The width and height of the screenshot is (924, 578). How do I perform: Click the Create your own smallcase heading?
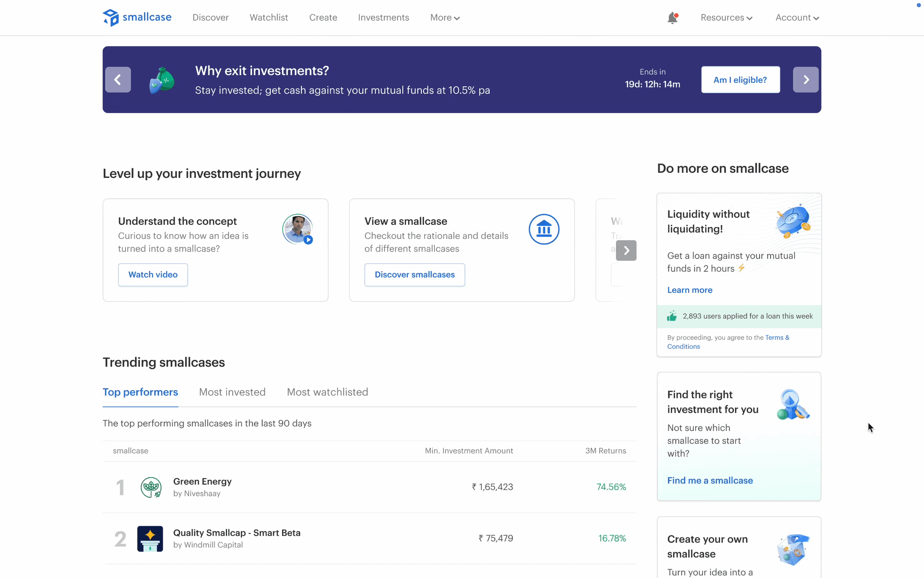pyautogui.click(x=707, y=546)
